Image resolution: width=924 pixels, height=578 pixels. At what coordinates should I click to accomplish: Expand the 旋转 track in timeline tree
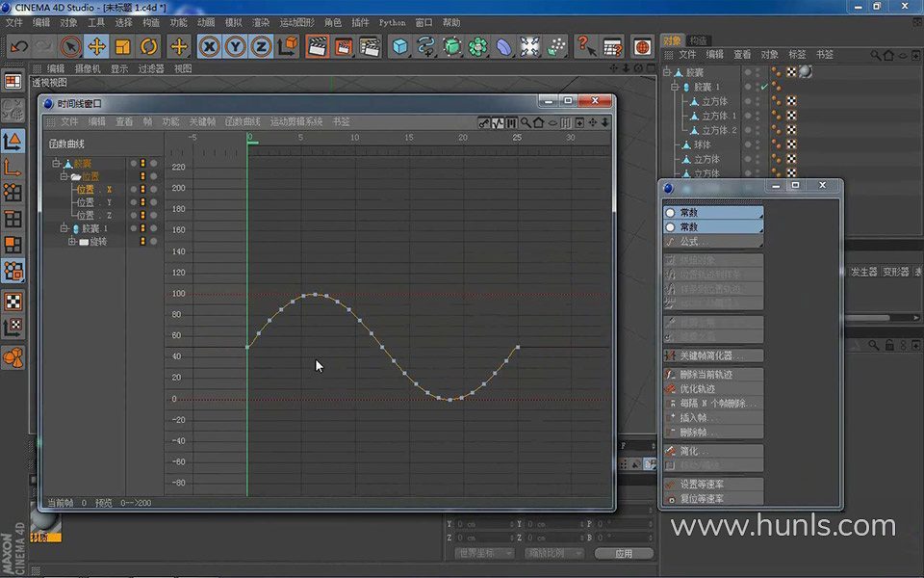[x=72, y=242]
